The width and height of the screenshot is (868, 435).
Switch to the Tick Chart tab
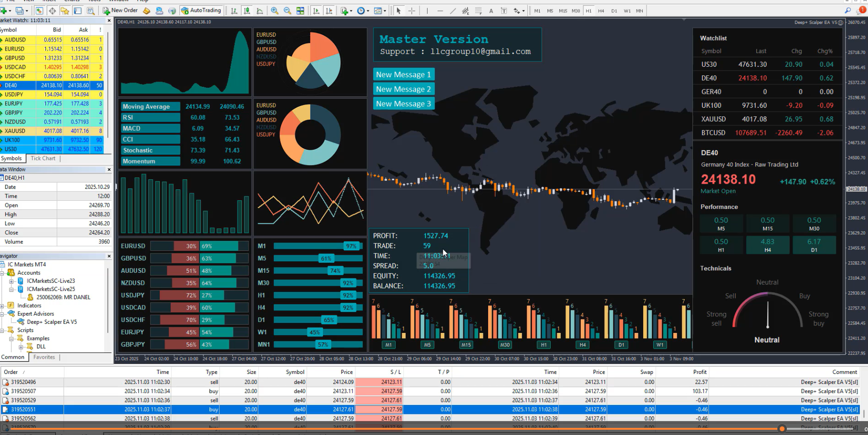pos(43,158)
